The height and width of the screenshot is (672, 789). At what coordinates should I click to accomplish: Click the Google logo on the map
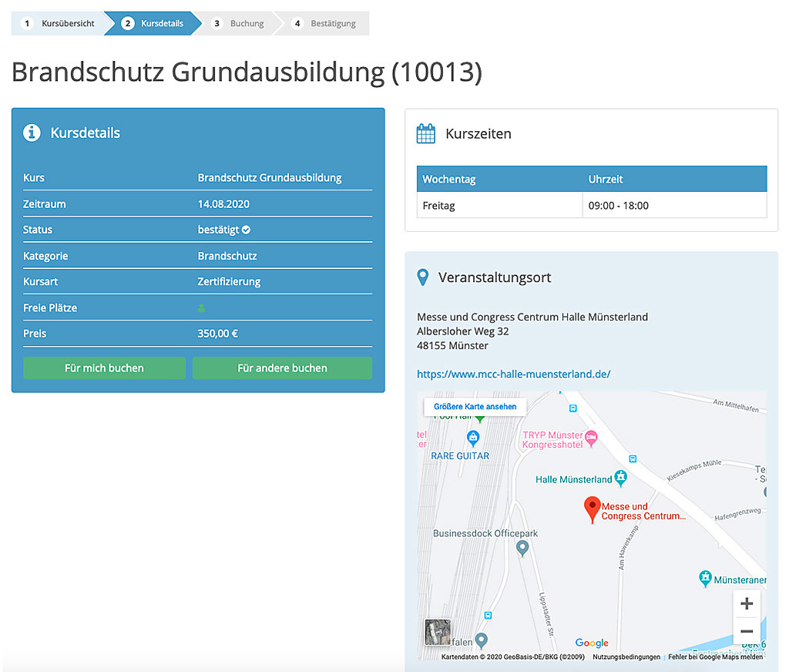pos(592,643)
